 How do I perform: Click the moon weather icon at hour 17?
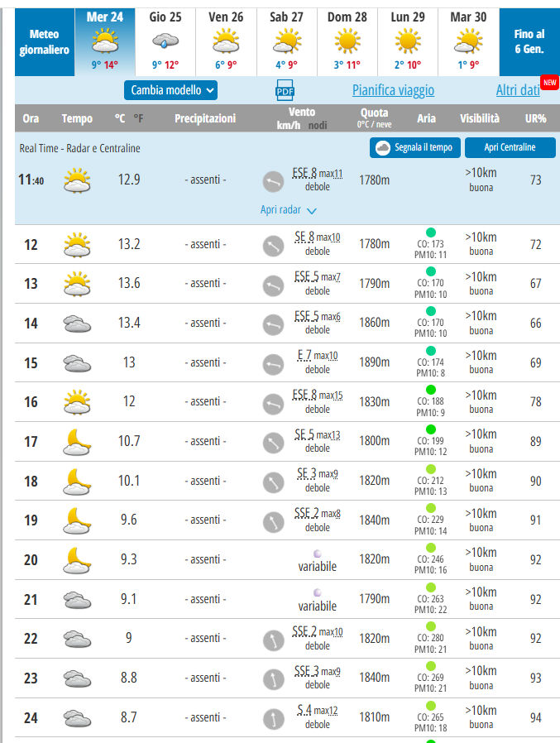77,441
